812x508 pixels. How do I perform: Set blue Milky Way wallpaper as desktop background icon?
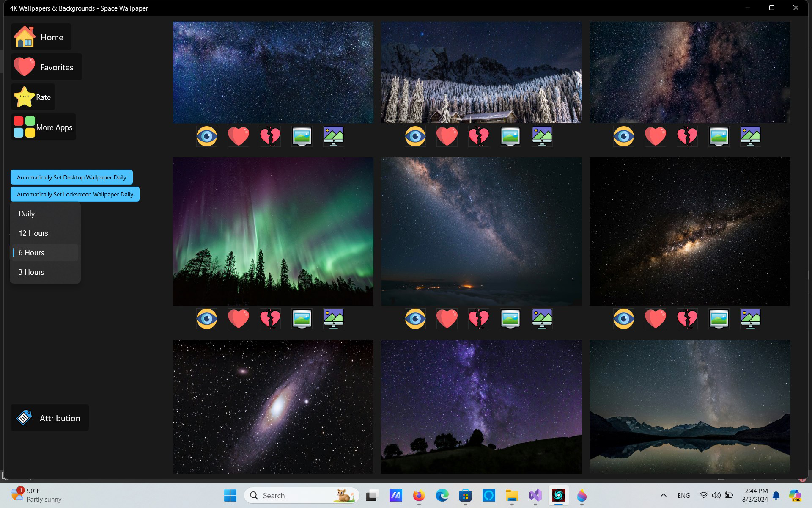pos(302,136)
